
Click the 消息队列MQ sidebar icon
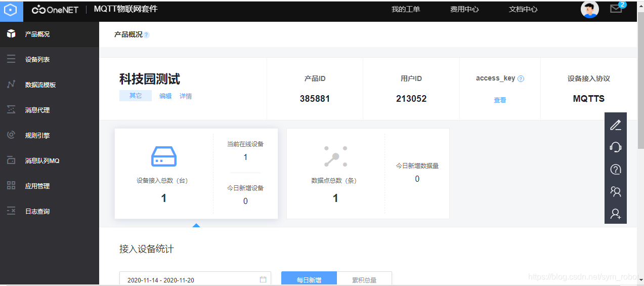coord(11,160)
